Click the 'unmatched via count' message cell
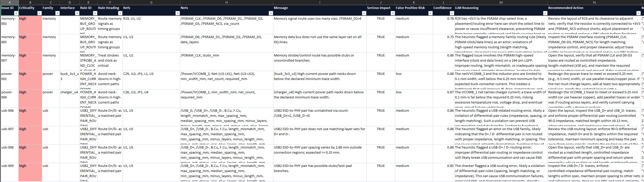The height and width of the screenshot is (182, 644). pyautogui.click(x=320, y=117)
